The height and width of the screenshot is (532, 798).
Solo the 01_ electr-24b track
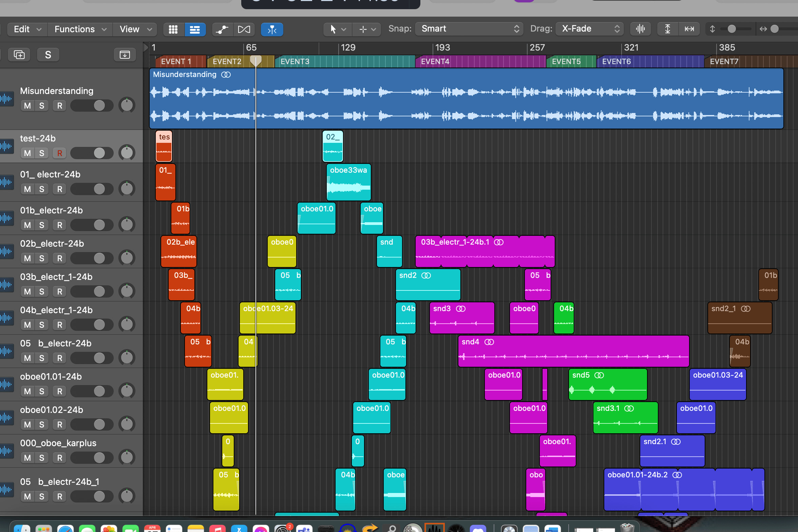pos(42,189)
